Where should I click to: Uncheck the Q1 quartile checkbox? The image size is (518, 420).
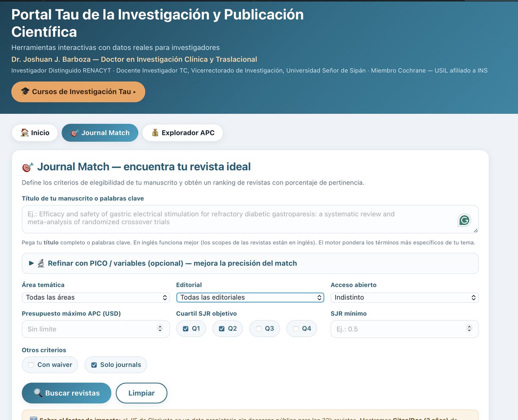click(x=186, y=329)
